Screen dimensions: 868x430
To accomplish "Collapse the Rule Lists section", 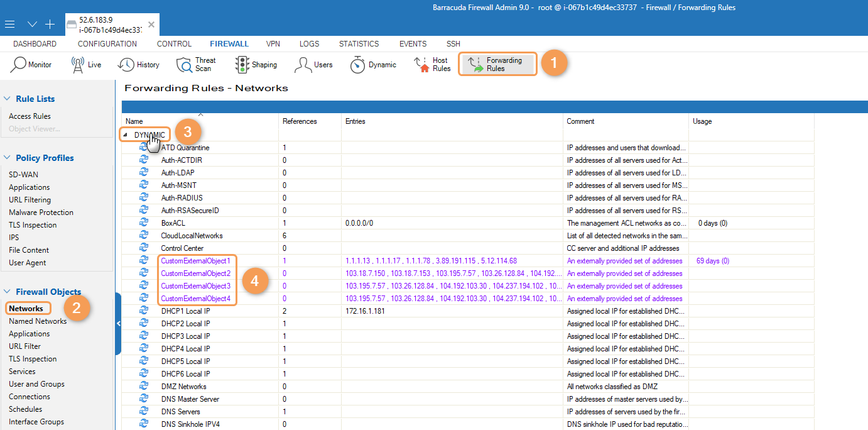I will 8,99.
